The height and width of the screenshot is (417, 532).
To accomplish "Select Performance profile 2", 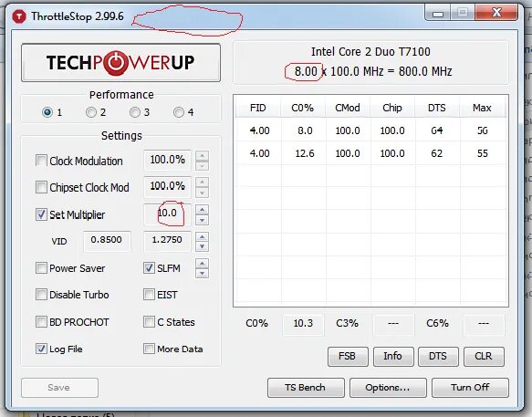I will tap(91, 112).
